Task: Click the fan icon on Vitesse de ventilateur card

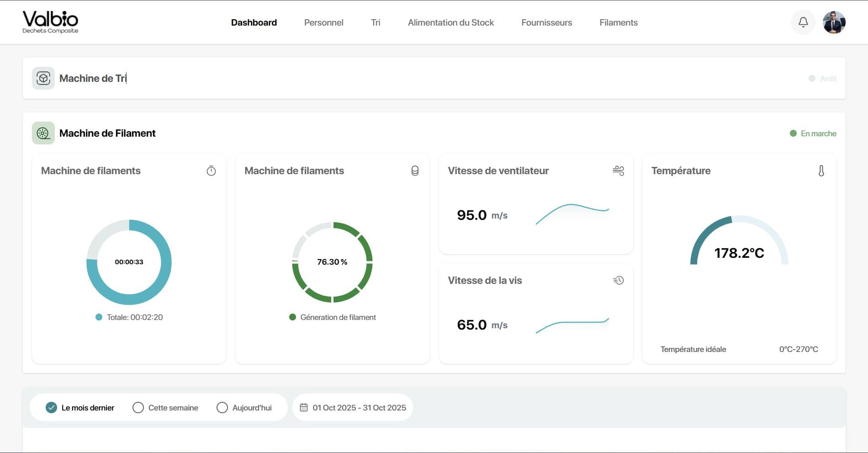Action: pos(619,171)
